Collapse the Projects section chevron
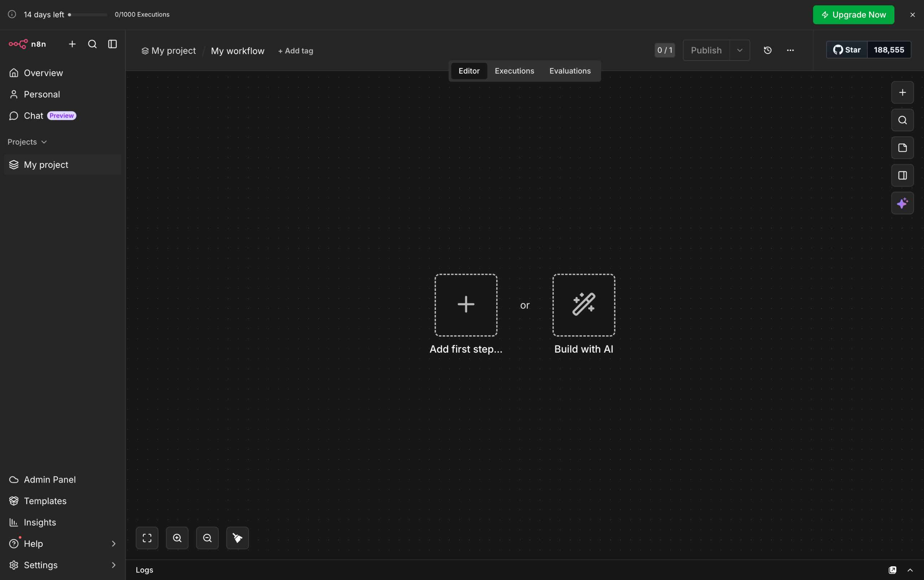This screenshot has width=924, height=580. point(44,142)
